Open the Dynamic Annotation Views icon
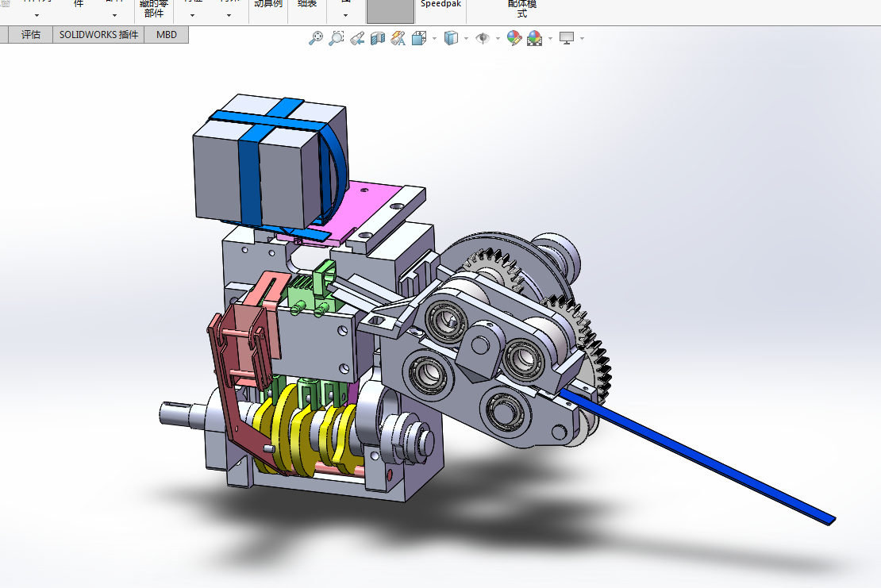The height and width of the screenshot is (588, 881). pos(398,38)
